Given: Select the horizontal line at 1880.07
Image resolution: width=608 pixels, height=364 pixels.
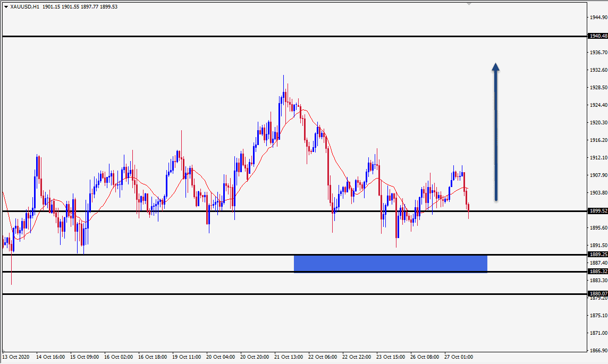Looking at the screenshot, I should (x=294, y=294).
